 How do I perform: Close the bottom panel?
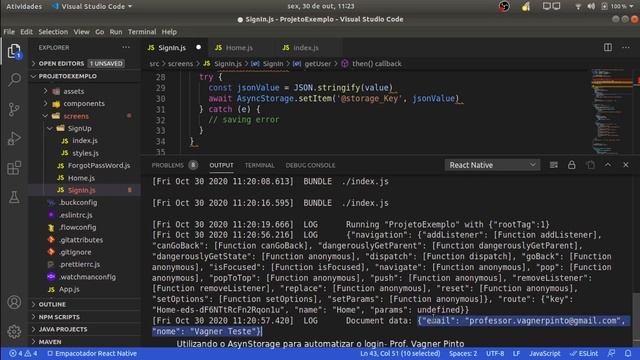point(626,165)
